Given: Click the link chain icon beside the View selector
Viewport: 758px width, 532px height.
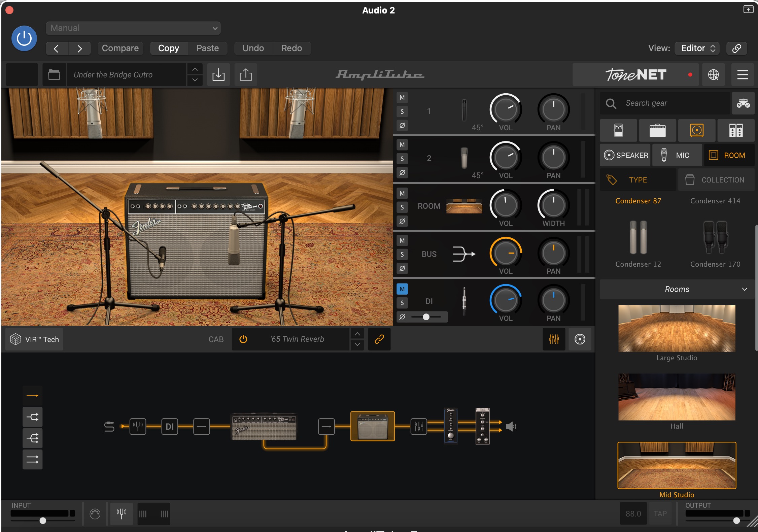Looking at the screenshot, I should coord(736,48).
